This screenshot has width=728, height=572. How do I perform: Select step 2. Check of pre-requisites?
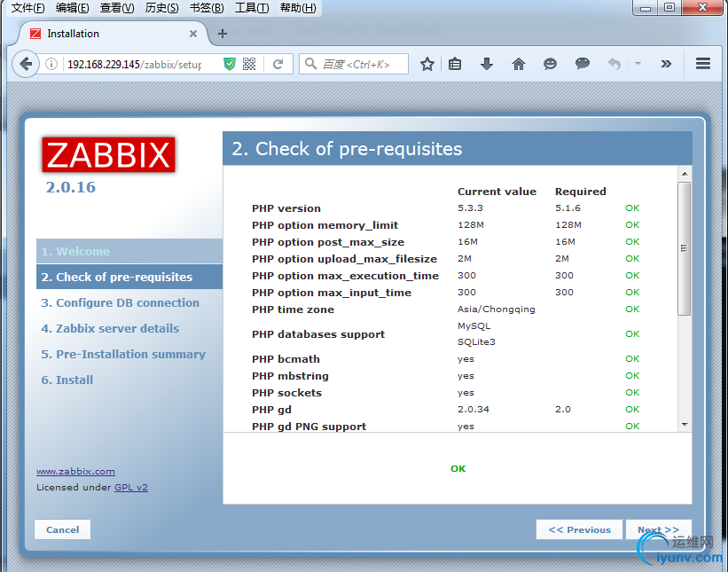pyautogui.click(x=129, y=277)
